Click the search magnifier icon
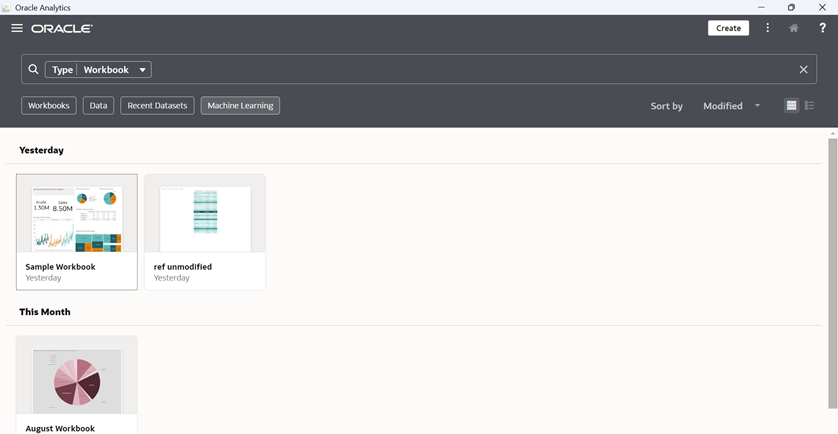 point(33,69)
